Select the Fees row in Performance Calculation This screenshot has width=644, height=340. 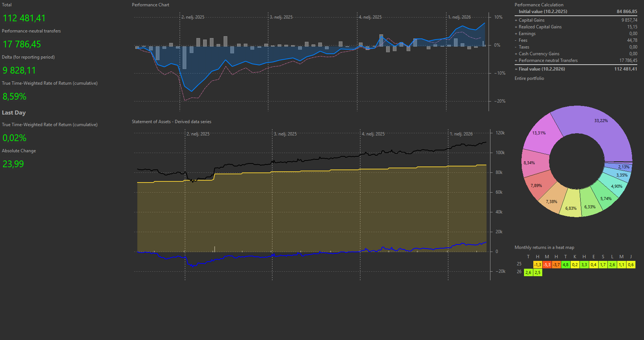pyautogui.click(x=523, y=40)
